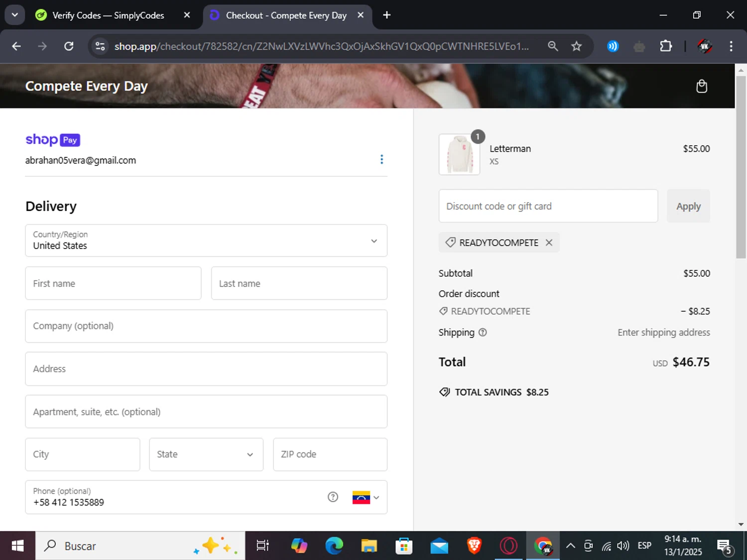Click the Address input field
The image size is (747, 560).
pos(206,369)
